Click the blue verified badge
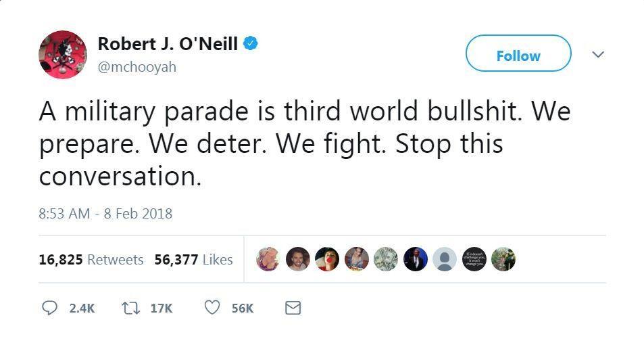This screenshot has height=343, width=644. [251, 43]
